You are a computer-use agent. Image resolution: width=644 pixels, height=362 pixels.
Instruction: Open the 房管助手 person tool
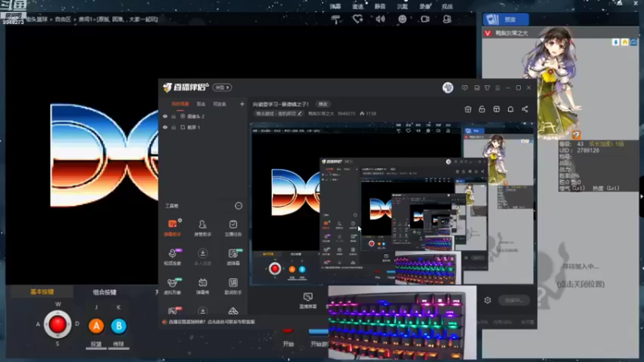pos(203,228)
